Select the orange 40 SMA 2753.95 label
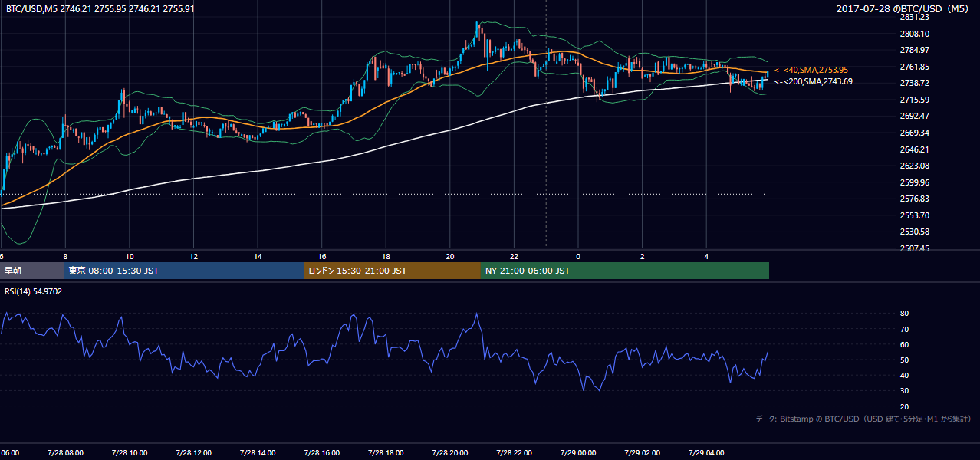The image size is (980, 460). click(x=812, y=70)
